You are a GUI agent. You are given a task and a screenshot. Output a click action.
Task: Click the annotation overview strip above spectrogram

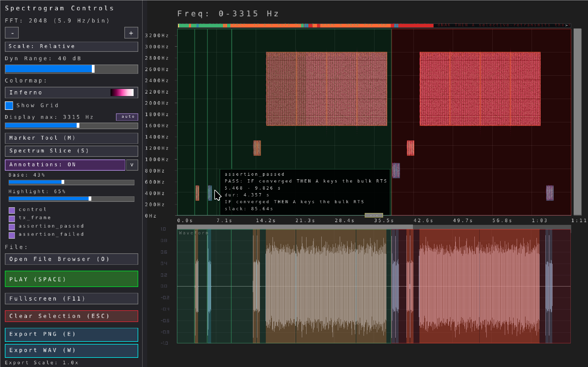pyautogui.click(x=374, y=25)
